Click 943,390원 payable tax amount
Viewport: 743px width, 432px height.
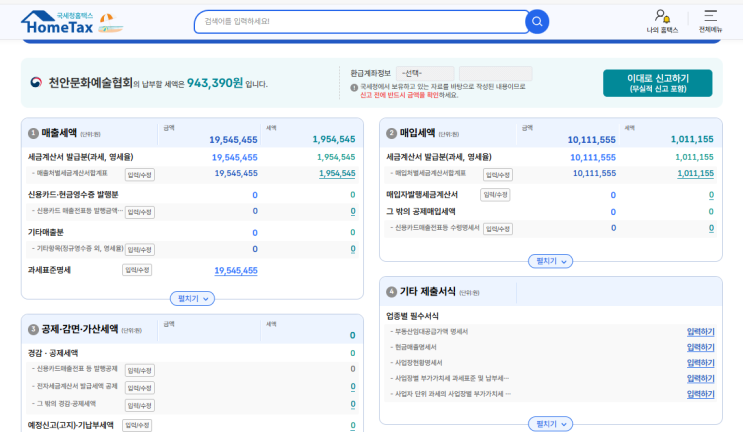(215, 83)
